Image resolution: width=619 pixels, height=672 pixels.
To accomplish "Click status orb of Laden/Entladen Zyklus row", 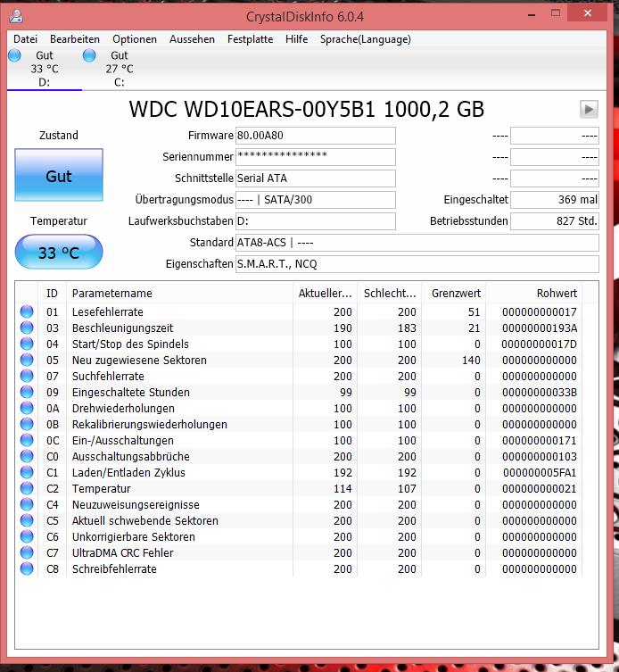I will [x=27, y=472].
